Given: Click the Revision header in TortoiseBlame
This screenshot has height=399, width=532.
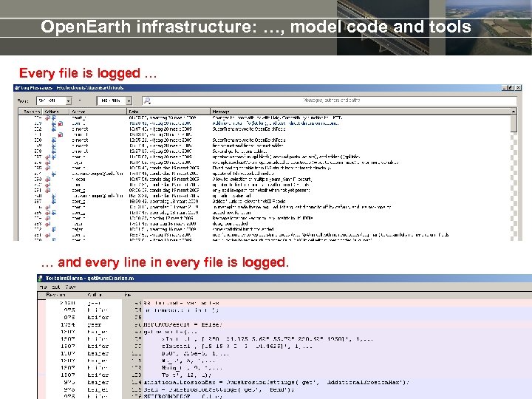Looking at the screenshot, I should 55,295.
